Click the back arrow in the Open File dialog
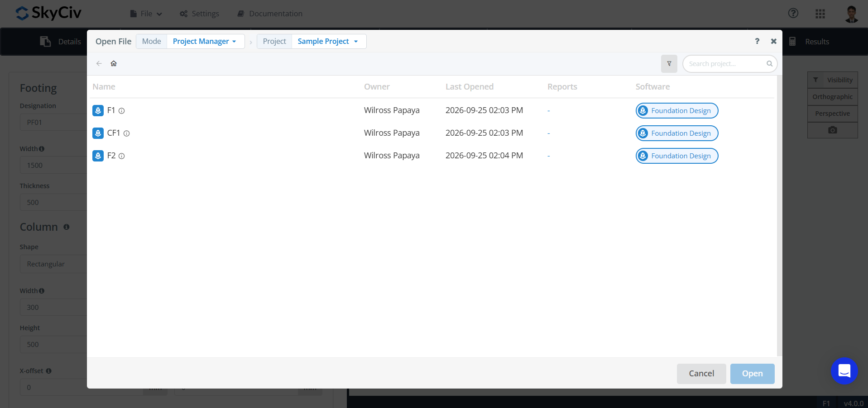The width and height of the screenshot is (868, 408). click(99, 63)
